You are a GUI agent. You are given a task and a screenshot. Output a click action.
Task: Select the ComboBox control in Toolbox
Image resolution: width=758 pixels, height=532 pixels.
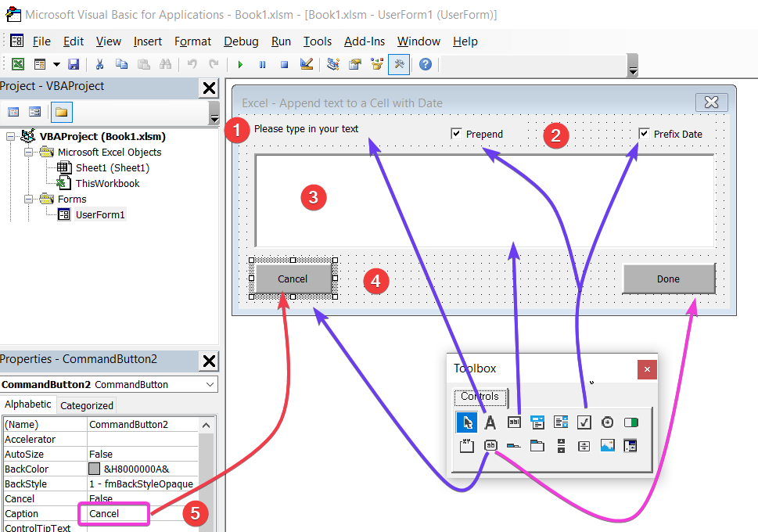point(537,422)
